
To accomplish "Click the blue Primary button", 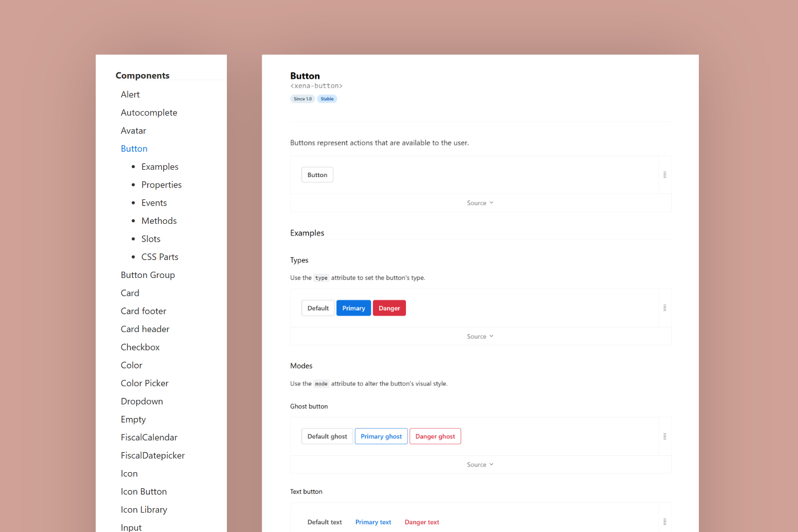I will [x=353, y=308].
